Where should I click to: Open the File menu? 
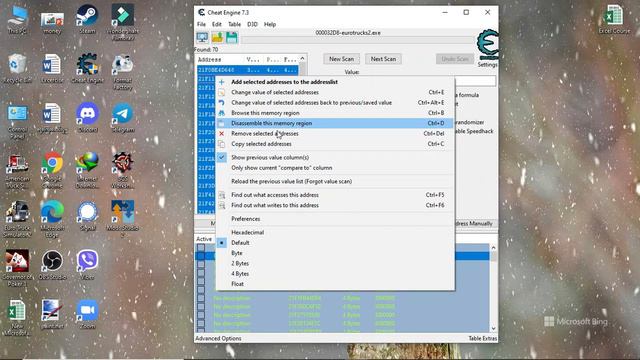201,24
